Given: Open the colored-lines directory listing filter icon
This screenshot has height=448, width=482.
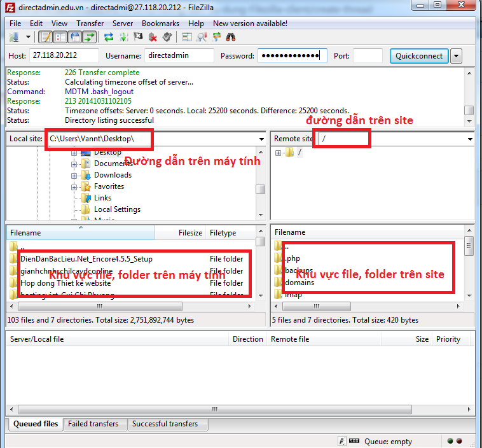Looking at the screenshot, I should pos(186,38).
